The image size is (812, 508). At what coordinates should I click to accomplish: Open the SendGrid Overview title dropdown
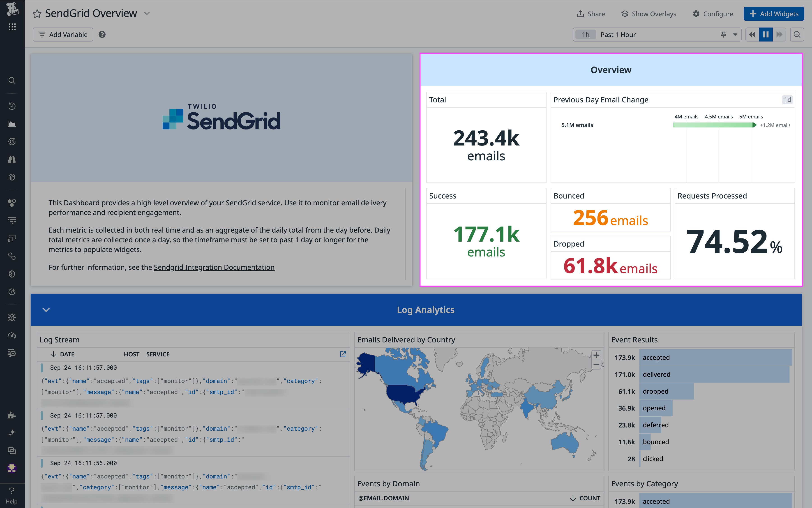click(147, 14)
